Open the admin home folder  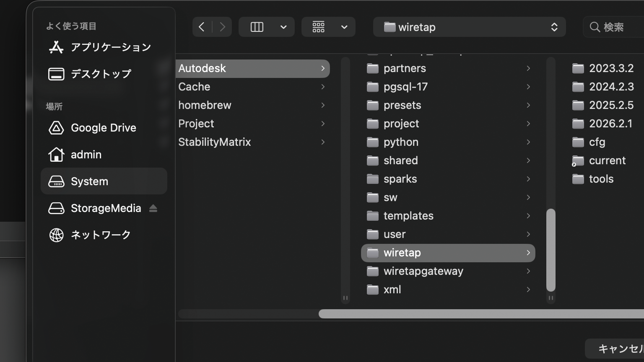(x=86, y=155)
